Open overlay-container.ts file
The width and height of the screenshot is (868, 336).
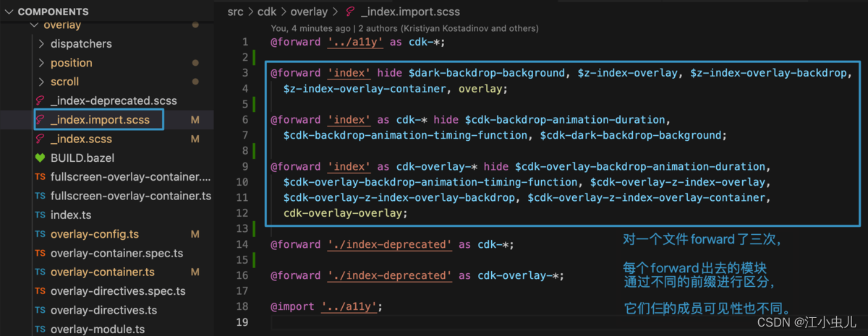[x=102, y=272]
